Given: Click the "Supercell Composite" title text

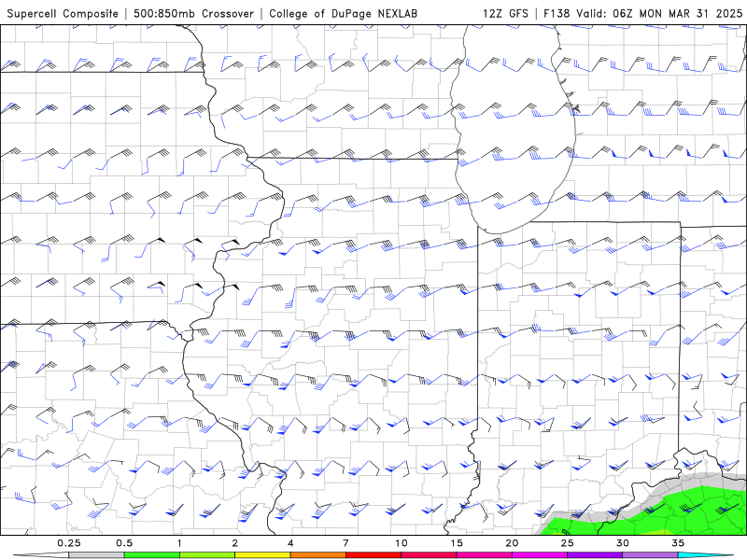Looking at the screenshot, I should point(63,14).
